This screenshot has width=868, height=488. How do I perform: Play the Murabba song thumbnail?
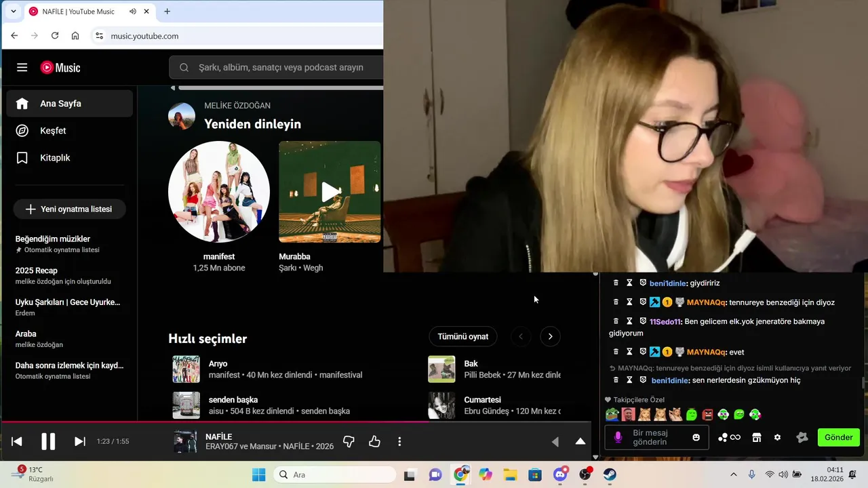[x=330, y=192]
